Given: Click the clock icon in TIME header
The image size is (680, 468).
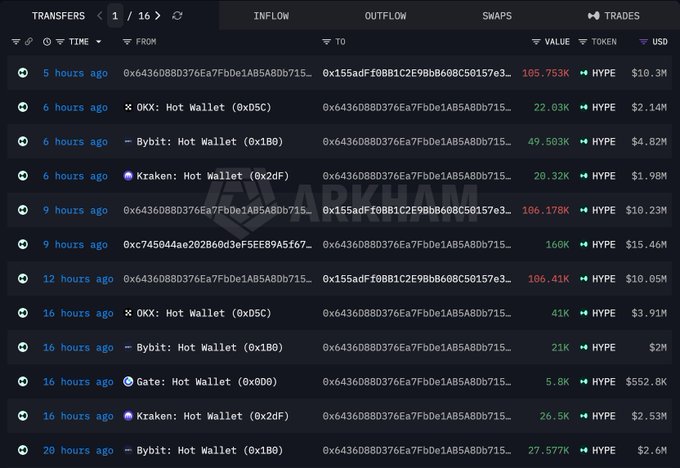Looking at the screenshot, I should (47, 42).
